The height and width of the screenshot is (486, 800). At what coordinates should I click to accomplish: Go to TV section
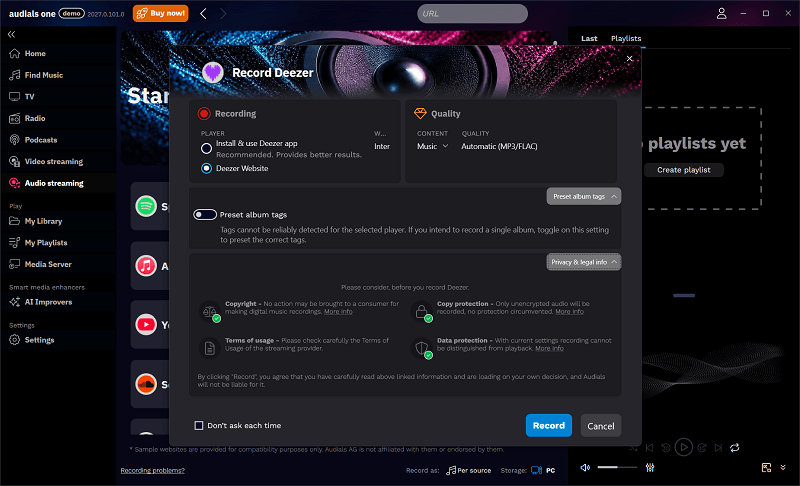point(29,96)
